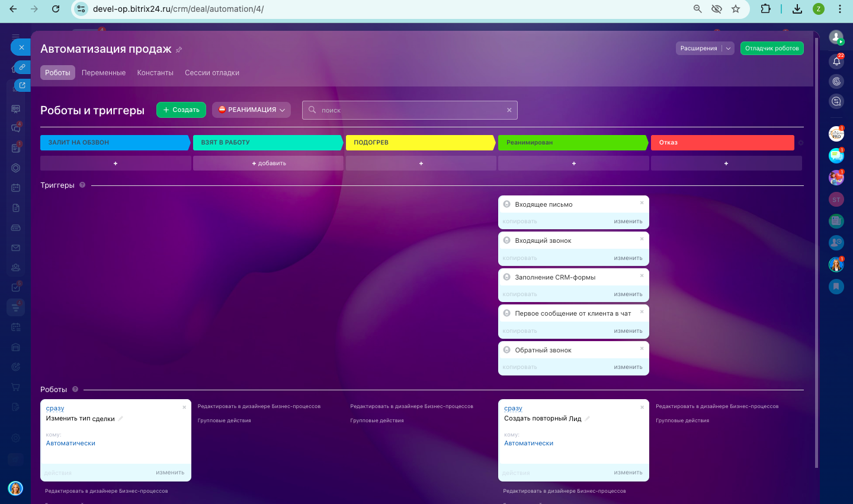Open the stage settings gear beside Отказ

pyautogui.click(x=801, y=143)
